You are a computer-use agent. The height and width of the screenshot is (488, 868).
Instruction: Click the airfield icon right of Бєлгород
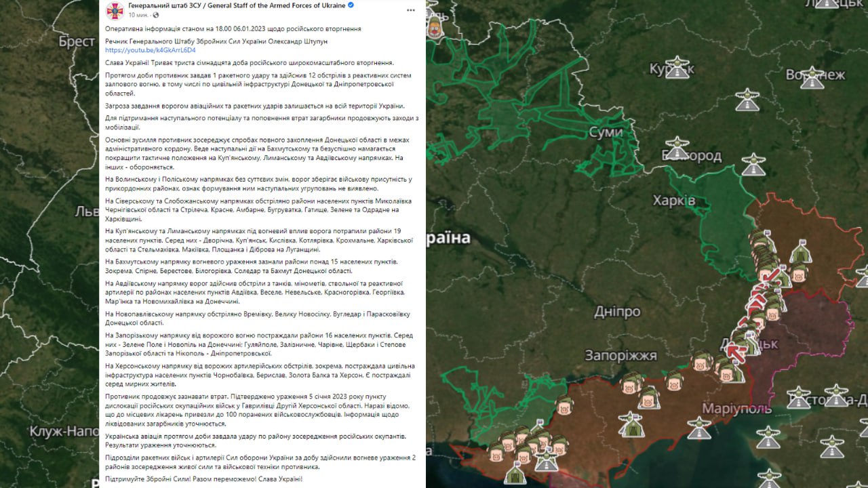click(753, 163)
